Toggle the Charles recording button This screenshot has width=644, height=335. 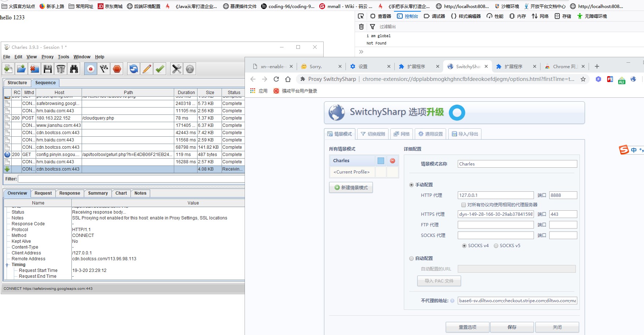click(91, 69)
